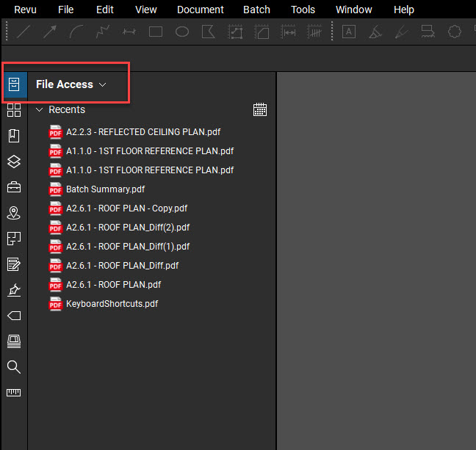Open the Signatures panel
The width and height of the screenshot is (476, 450).
pyautogui.click(x=14, y=290)
